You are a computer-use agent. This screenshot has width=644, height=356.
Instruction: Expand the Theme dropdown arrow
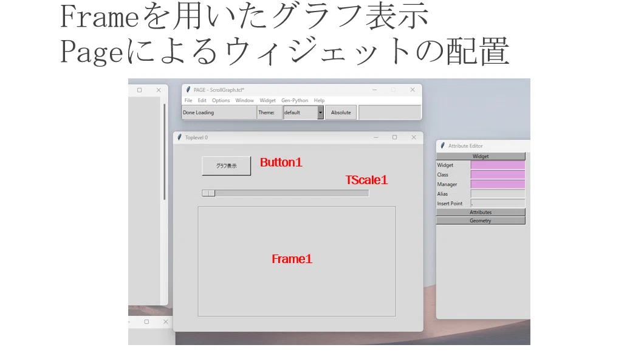point(320,112)
